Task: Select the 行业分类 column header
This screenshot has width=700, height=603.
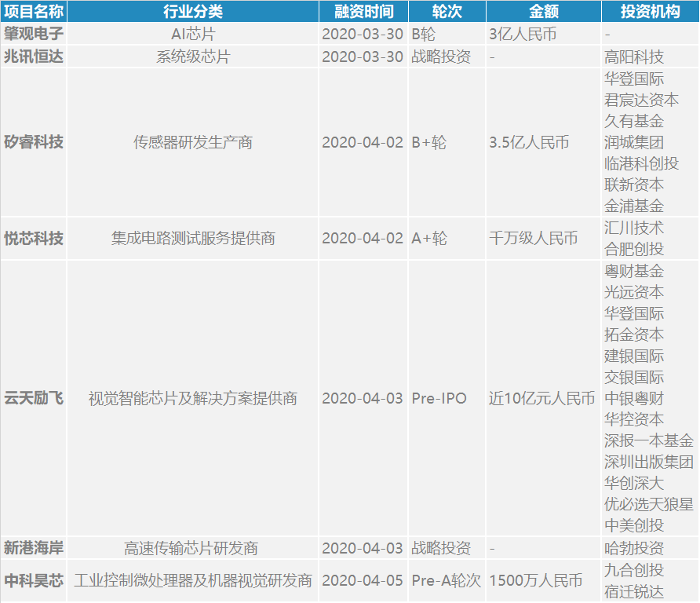Action: pyautogui.click(x=193, y=11)
